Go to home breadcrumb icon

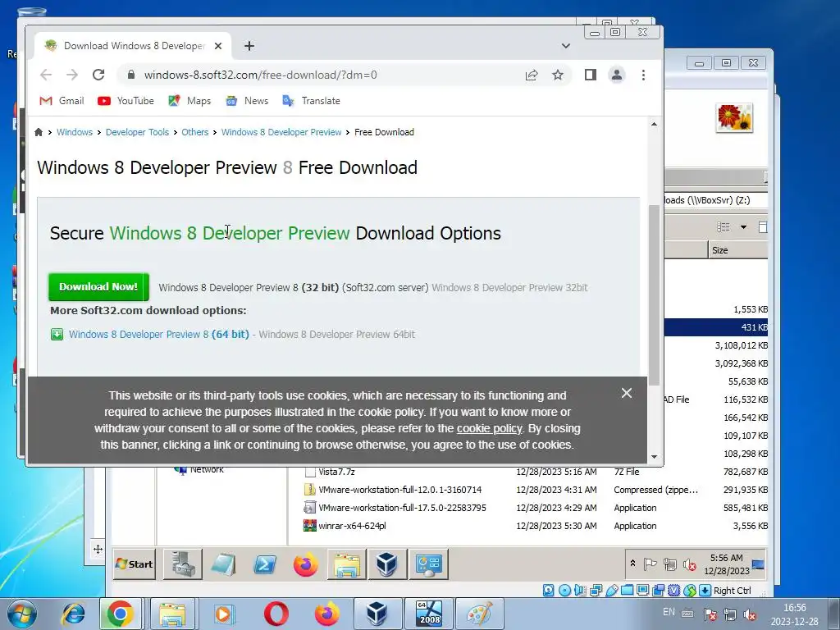click(x=39, y=132)
